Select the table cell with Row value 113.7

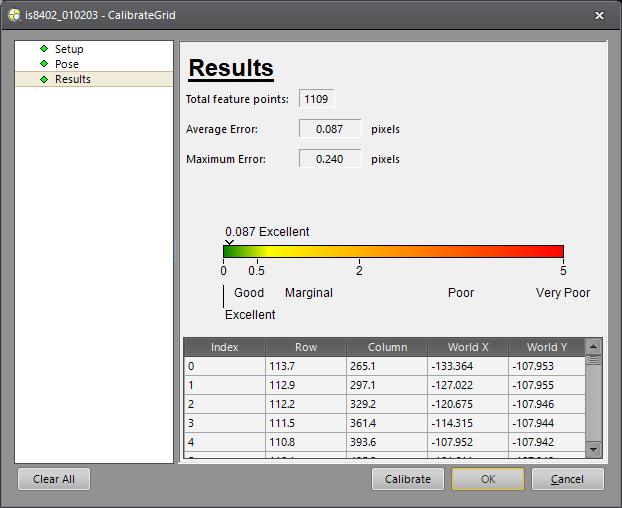(x=306, y=366)
